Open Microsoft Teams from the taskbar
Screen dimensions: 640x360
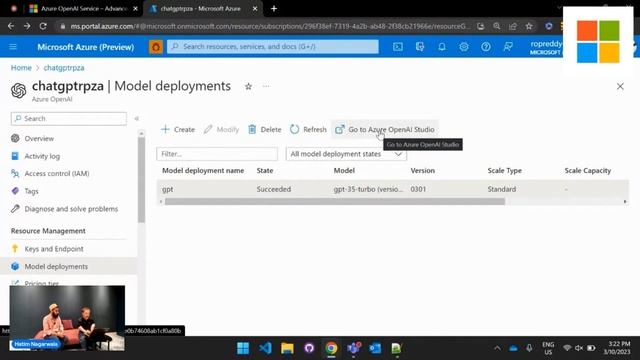(353, 348)
